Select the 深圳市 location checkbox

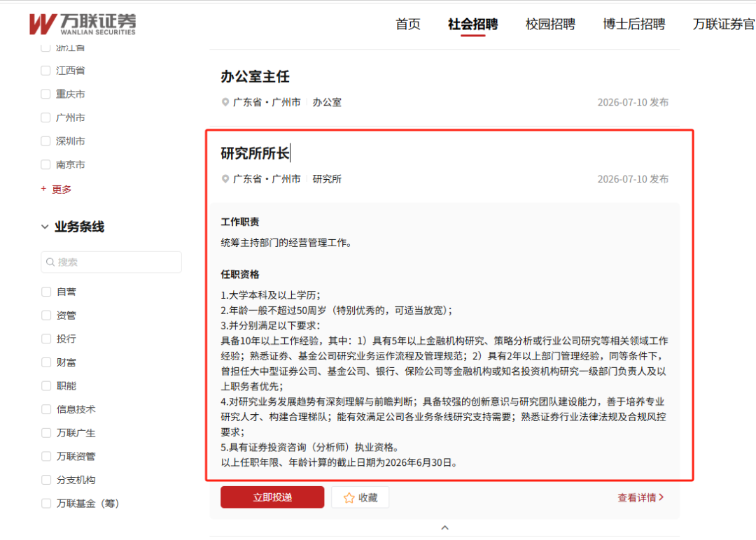tap(45, 141)
